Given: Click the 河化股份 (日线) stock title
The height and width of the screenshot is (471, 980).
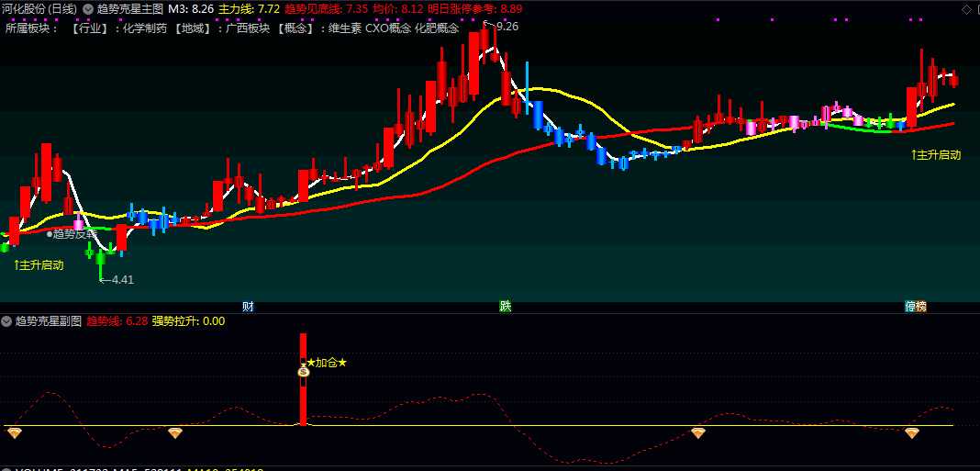Looking at the screenshot, I should pos(39,8).
